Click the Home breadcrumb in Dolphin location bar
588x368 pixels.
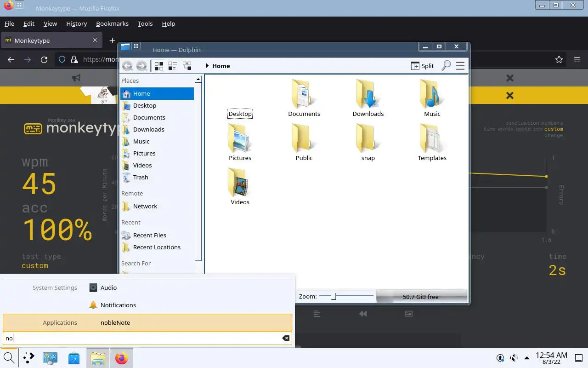(x=221, y=66)
